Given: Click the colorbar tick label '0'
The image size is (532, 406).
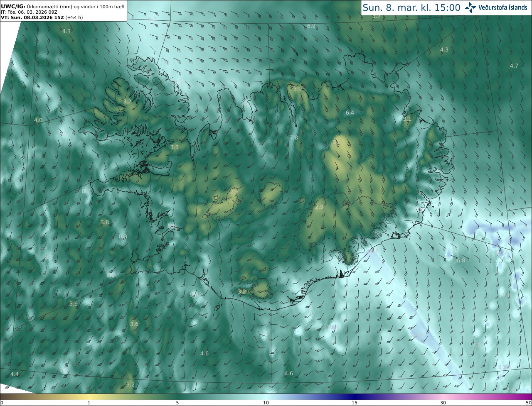Looking at the screenshot, I should (x=2, y=403).
